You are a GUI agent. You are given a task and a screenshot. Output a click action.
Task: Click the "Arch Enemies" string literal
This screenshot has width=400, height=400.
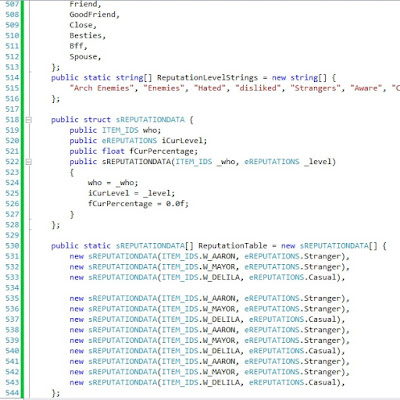[101, 88]
